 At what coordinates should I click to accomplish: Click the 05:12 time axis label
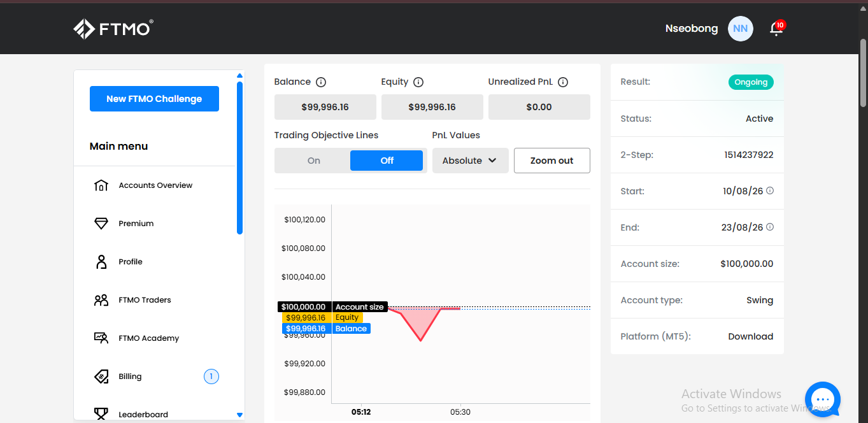coord(361,412)
